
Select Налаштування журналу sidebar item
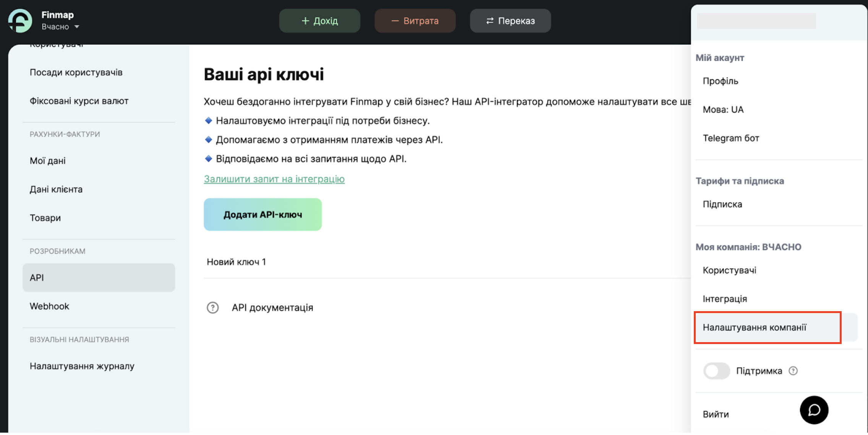point(82,366)
